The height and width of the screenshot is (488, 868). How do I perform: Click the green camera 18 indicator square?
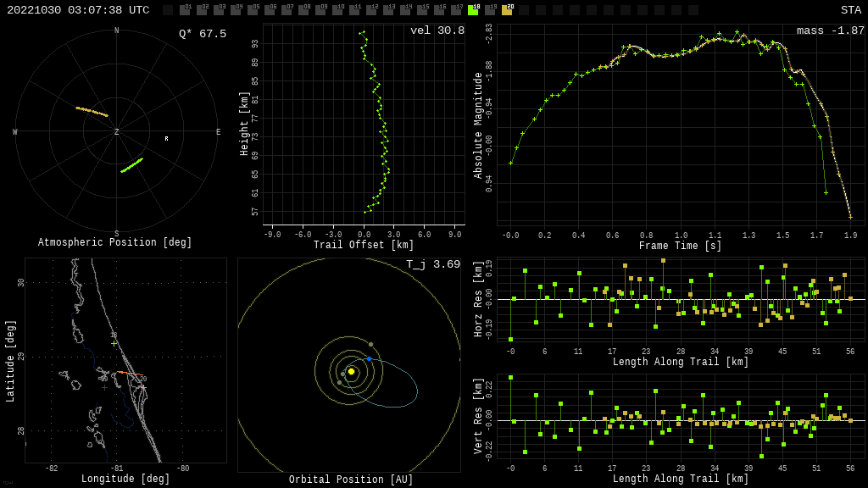click(473, 10)
